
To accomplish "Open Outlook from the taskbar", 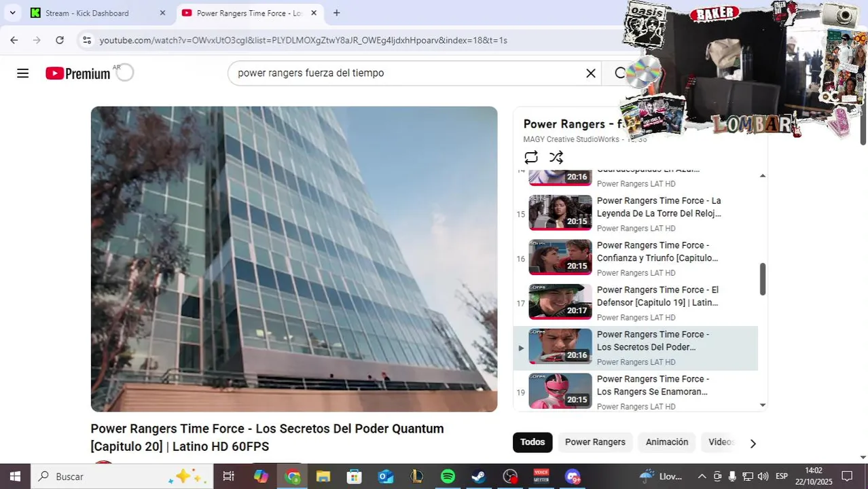I will point(386,476).
